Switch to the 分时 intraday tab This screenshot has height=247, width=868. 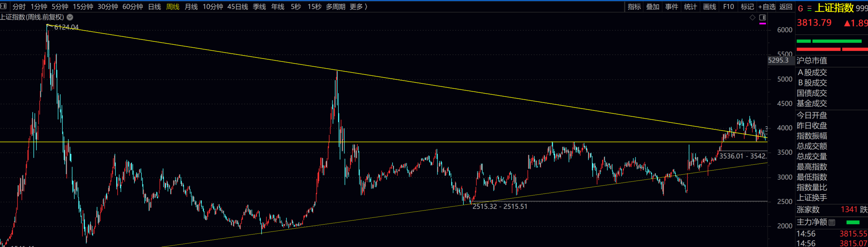(19, 6)
